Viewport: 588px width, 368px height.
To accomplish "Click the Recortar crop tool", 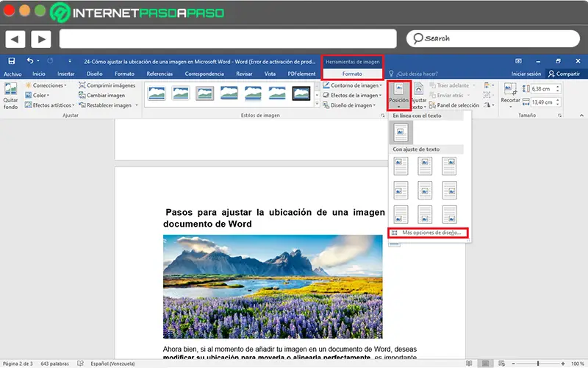I will coord(510,95).
